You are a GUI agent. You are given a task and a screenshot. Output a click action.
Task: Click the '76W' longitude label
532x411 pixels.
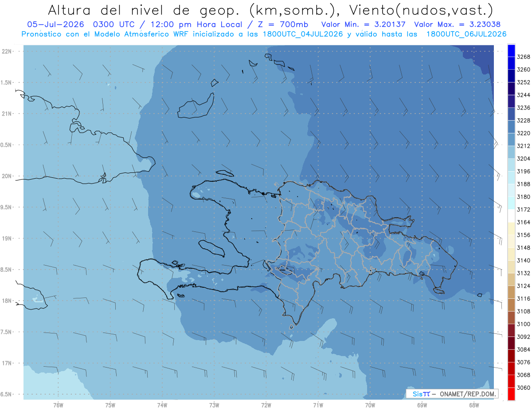tap(58, 405)
